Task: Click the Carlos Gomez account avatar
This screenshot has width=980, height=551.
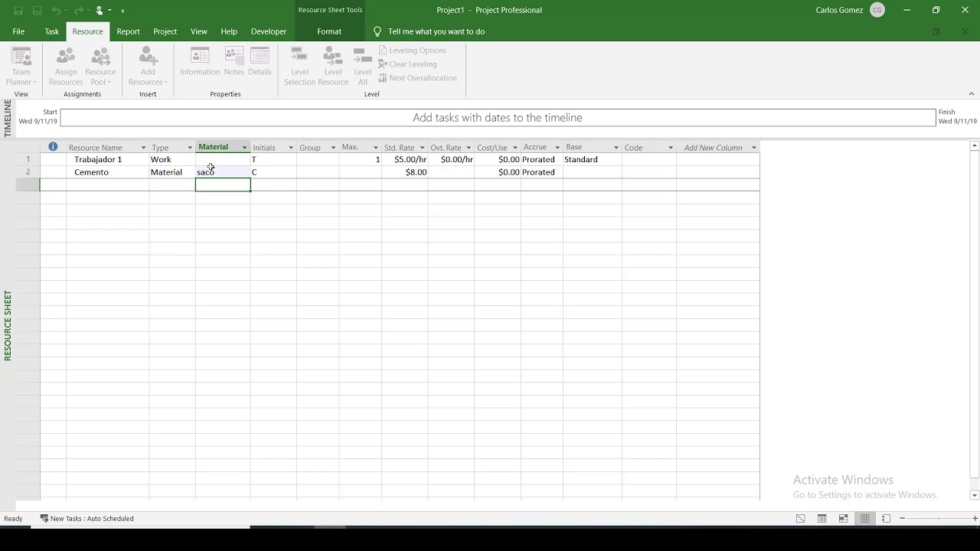Action: (877, 10)
